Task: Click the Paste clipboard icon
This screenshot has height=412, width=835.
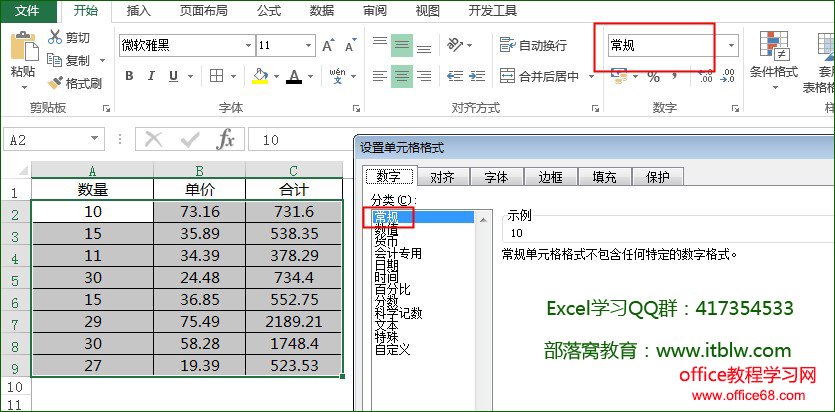Action: (x=23, y=47)
